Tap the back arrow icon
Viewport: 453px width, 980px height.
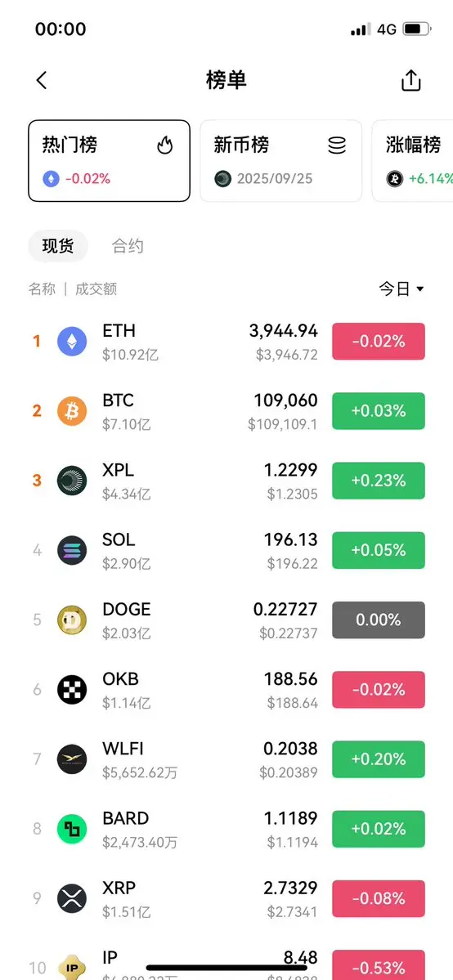[x=42, y=81]
